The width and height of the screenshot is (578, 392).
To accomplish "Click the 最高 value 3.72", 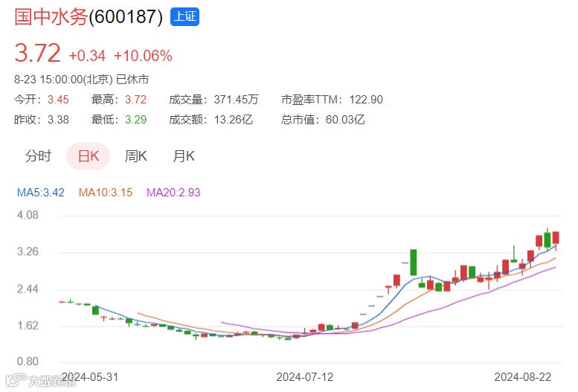I will (x=135, y=99).
